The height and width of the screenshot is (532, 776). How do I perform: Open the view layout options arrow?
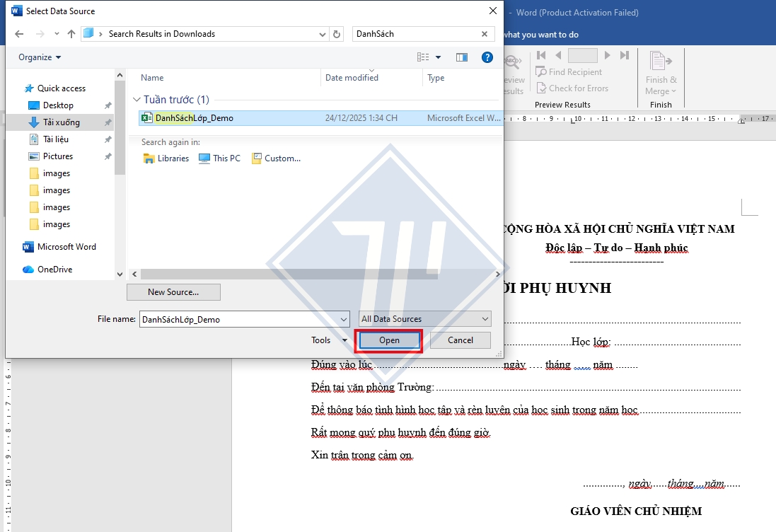pos(437,57)
